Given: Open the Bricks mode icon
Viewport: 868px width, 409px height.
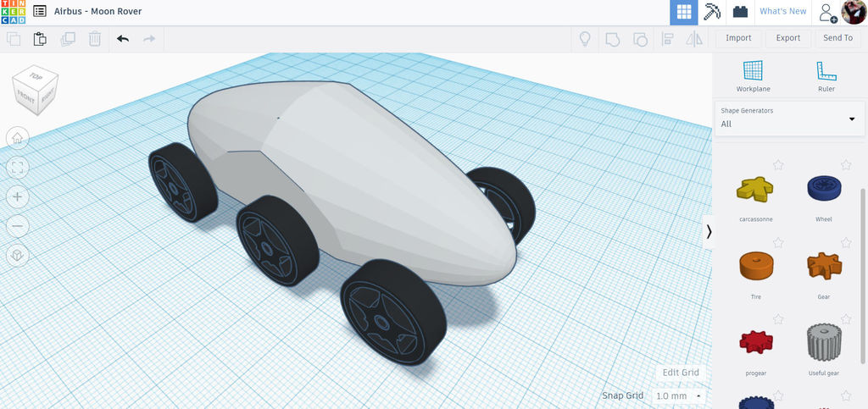Looking at the screenshot, I should click(x=741, y=12).
